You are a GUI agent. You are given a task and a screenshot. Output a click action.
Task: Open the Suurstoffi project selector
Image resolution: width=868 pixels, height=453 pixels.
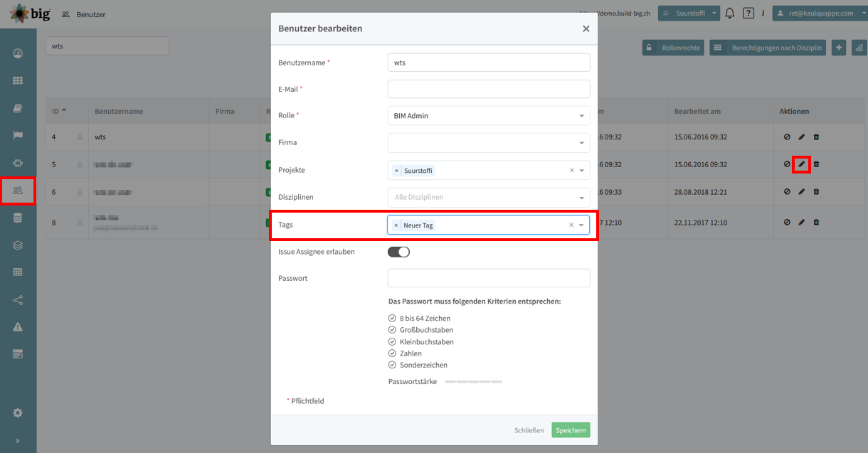click(x=687, y=13)
